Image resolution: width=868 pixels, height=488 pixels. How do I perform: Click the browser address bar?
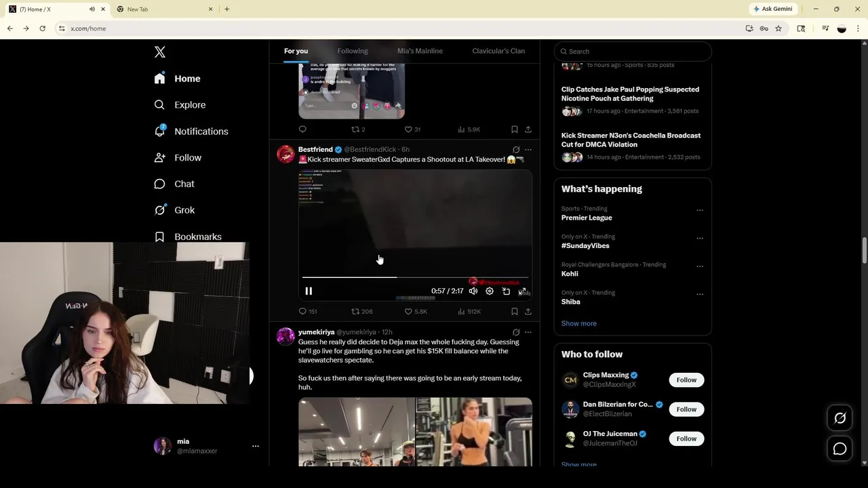click(x=400, y=28)
